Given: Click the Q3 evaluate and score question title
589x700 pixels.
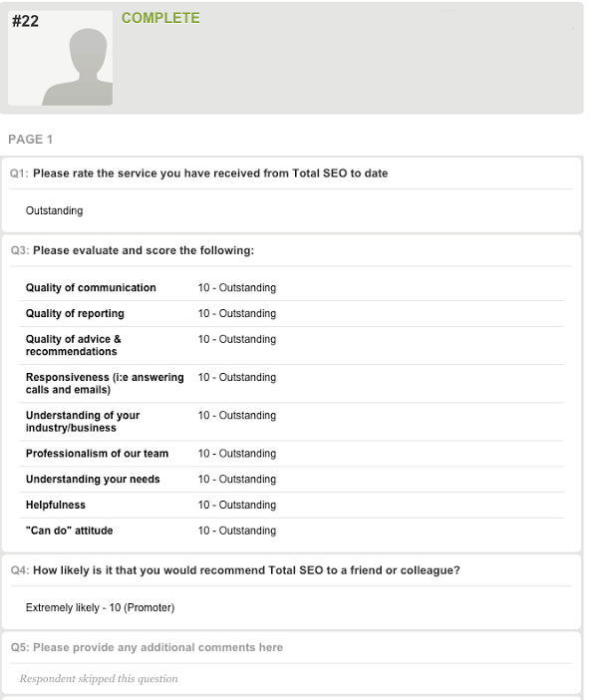Looking at the screenshot, I should point(133,250).
